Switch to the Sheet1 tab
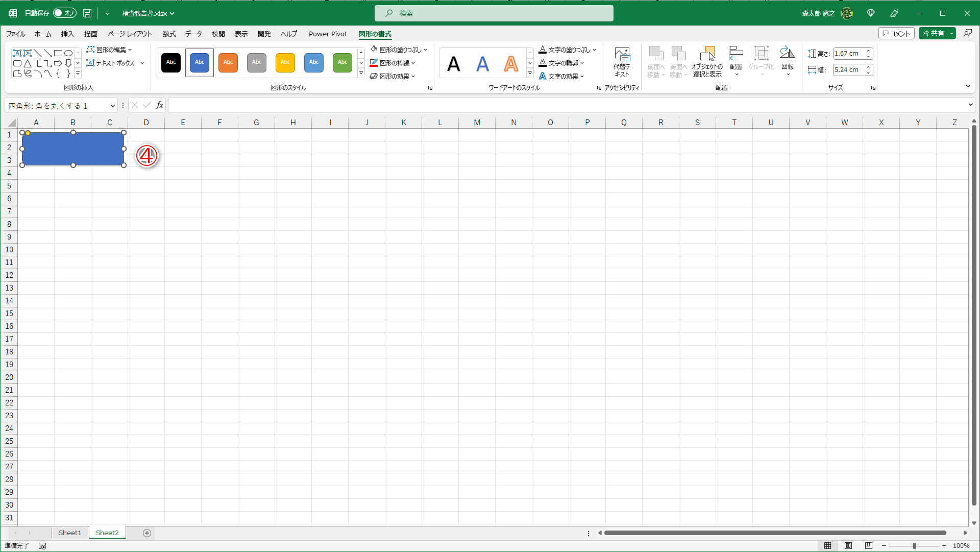This screenshot has width=980, height=552. point(70,533)
